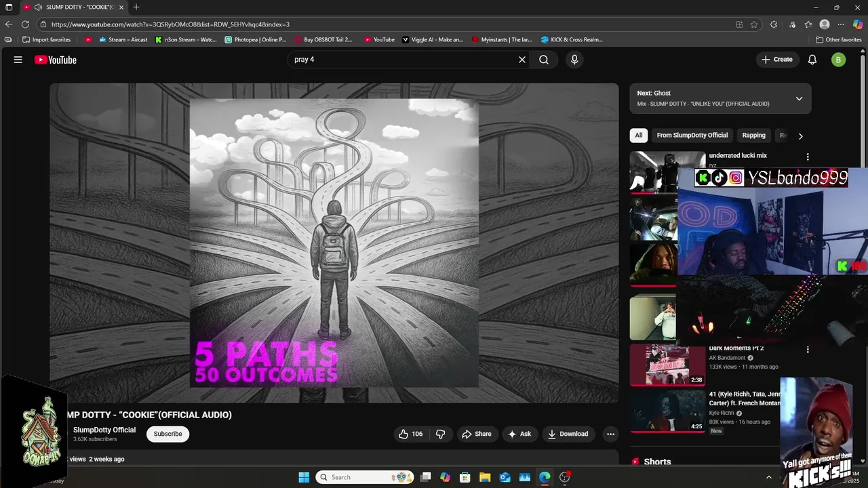Open Task View on taskbar
Viewport: 868px width, 488px height.
pyautogui.click(x=425, y=477)
